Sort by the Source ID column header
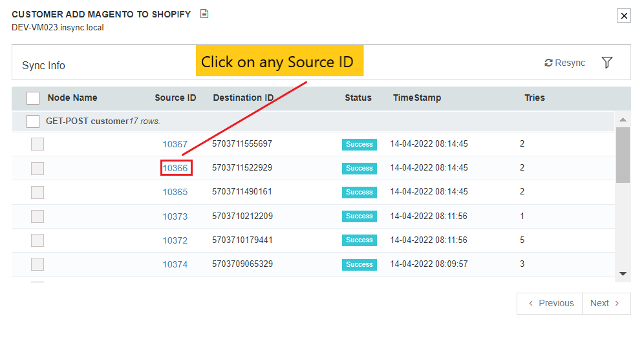 175,98
